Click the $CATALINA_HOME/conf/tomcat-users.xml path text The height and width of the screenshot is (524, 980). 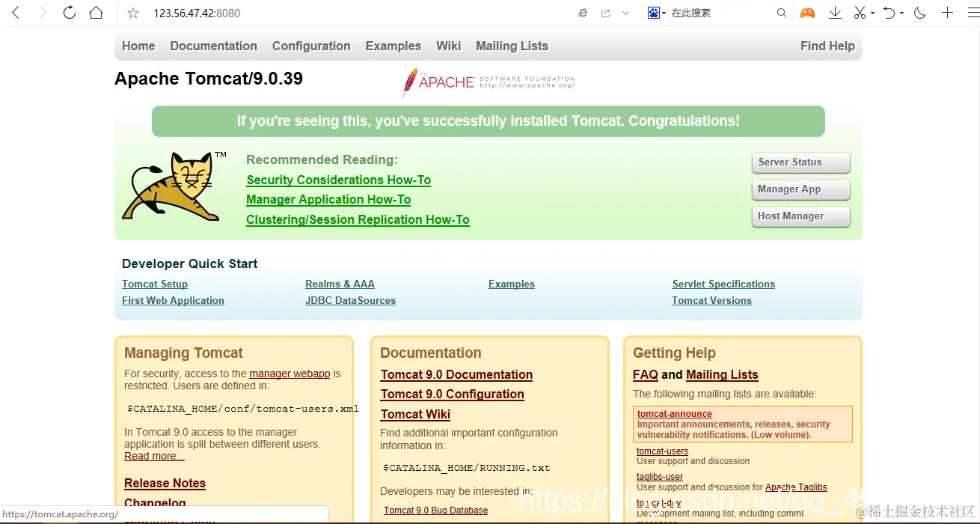coord(243,409)
